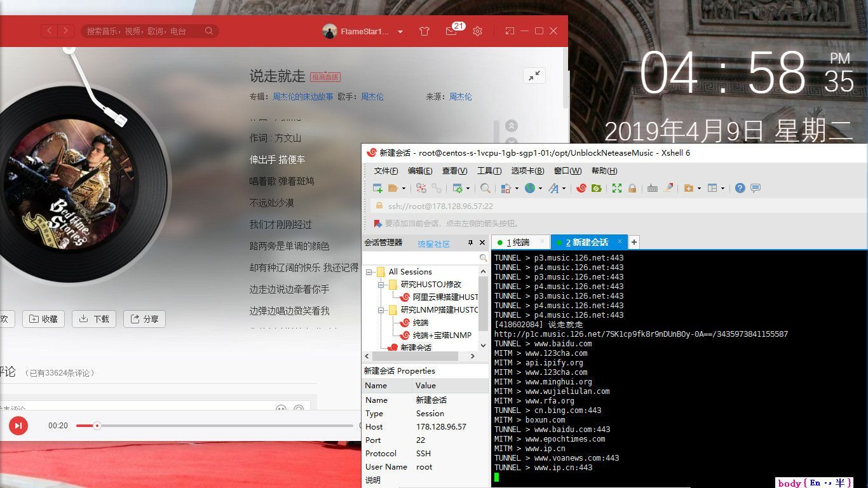This screenshot has height=488, width=868.
Task: Open the 选项卡(B) menu in Xshell
Action: point(527,171)
